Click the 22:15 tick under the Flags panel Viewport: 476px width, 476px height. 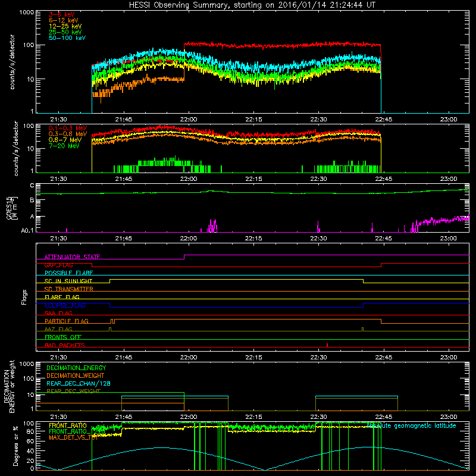tap(253, 358)
